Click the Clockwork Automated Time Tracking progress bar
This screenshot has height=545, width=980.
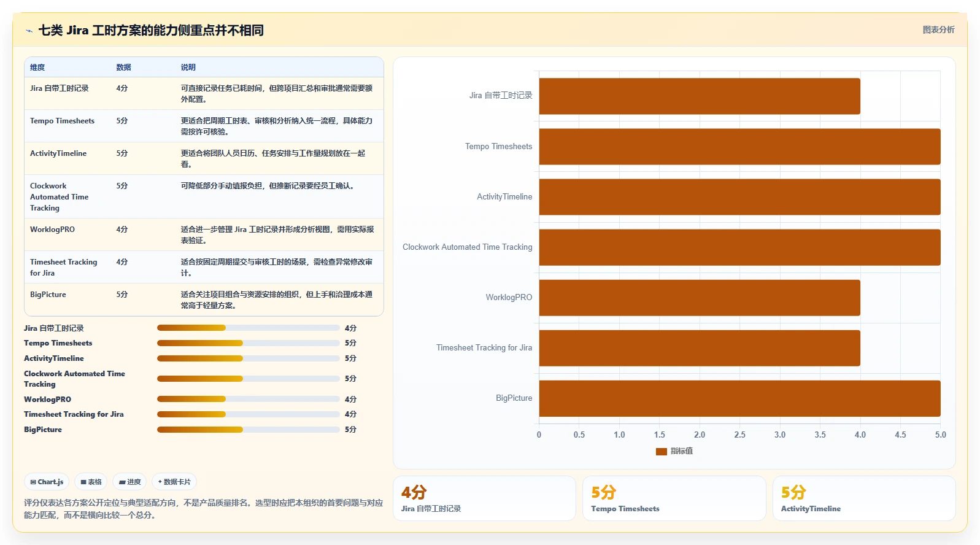pyautogui.click(x=248, y=379)
